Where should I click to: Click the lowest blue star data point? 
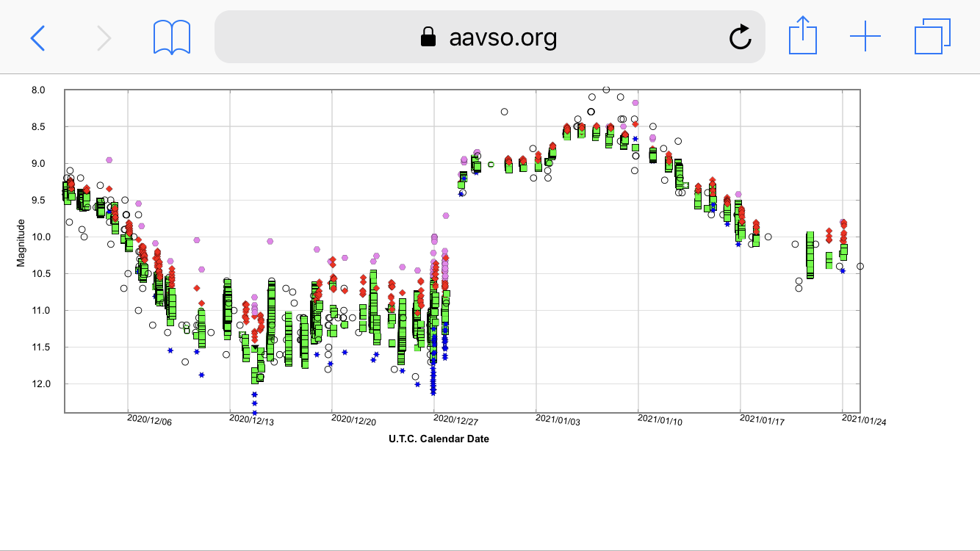click(x=254, y=412)
